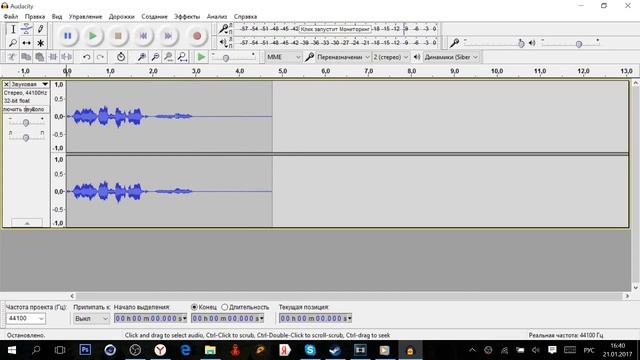The height and width of the screenshot is (360, 640).
Task: Skip to start of the track
Action: point(143,36)
